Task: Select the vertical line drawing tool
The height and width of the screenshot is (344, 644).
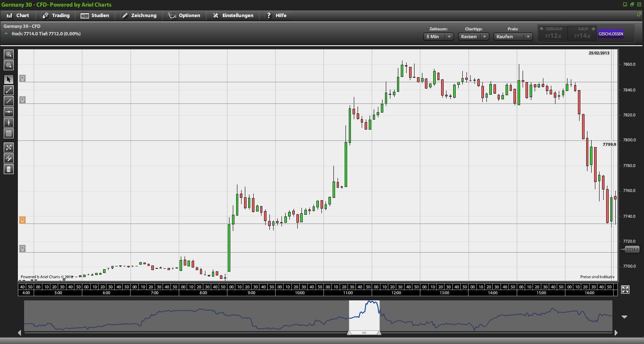Action: [9, 123]
